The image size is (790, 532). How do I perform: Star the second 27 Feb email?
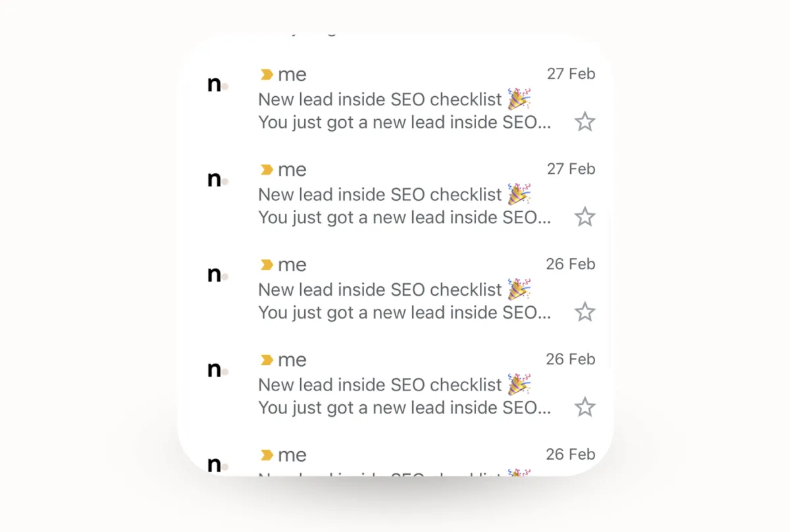[x=585, y=217]
